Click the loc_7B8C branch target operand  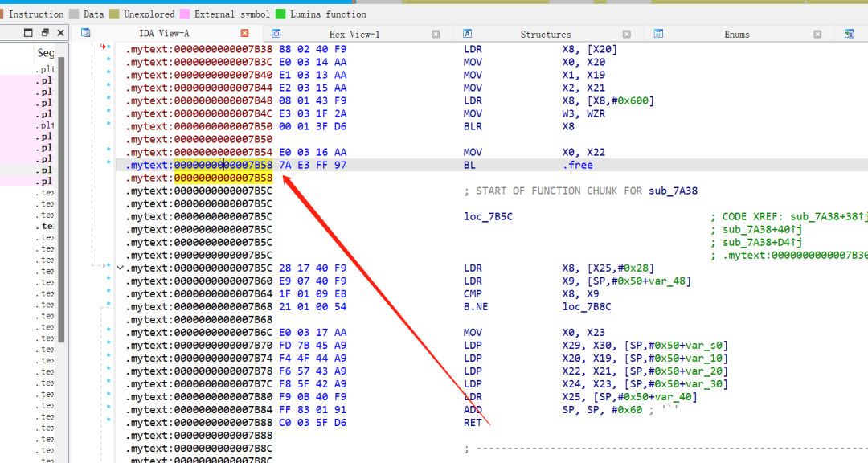587,307
